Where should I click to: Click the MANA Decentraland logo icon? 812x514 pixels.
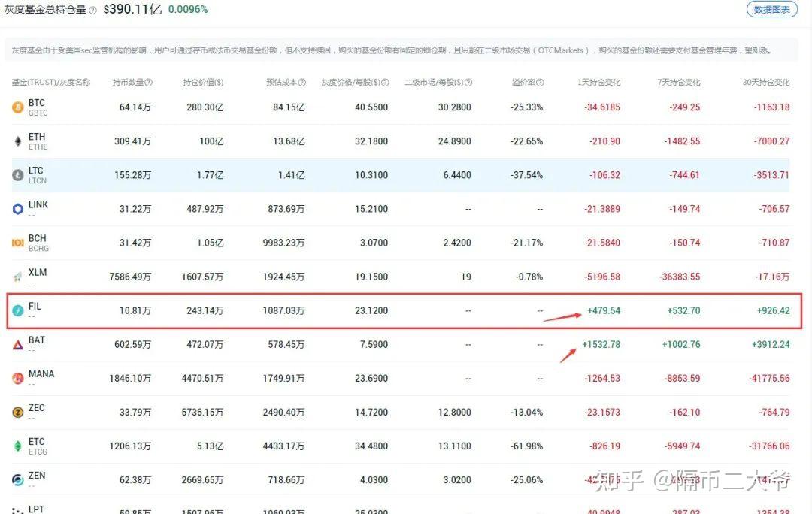click(18, 378)
